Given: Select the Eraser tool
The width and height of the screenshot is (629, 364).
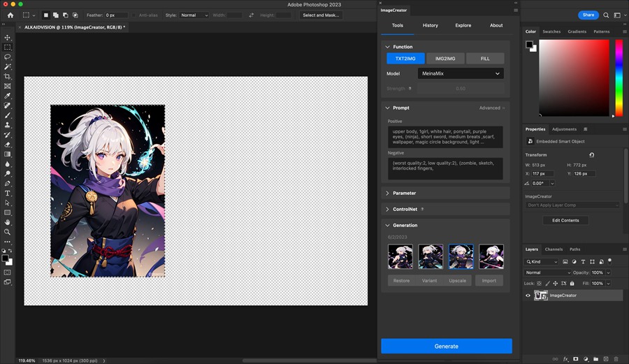Looking at the screenshot, I should (7, 145).
